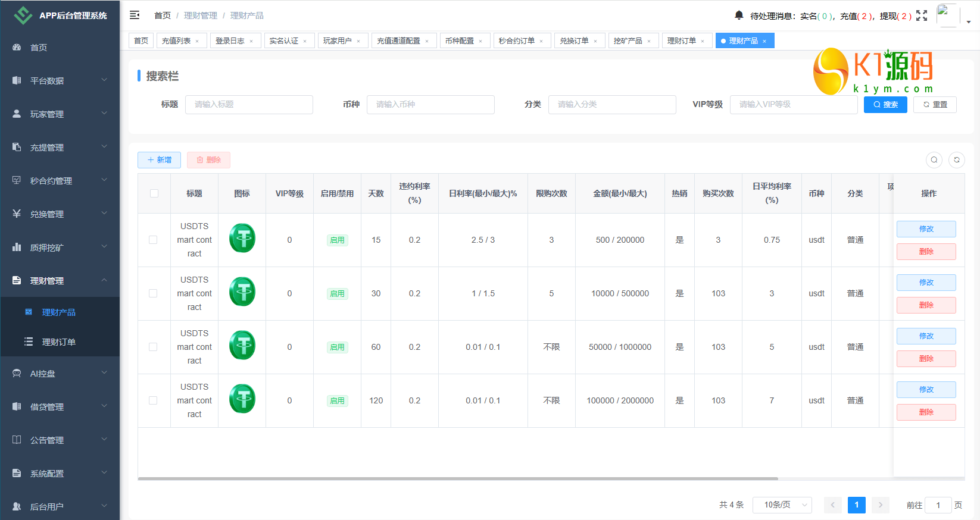Click the 删除 button above the table
The height and width of the screenshot is (520, 980).
pos(208,159)
